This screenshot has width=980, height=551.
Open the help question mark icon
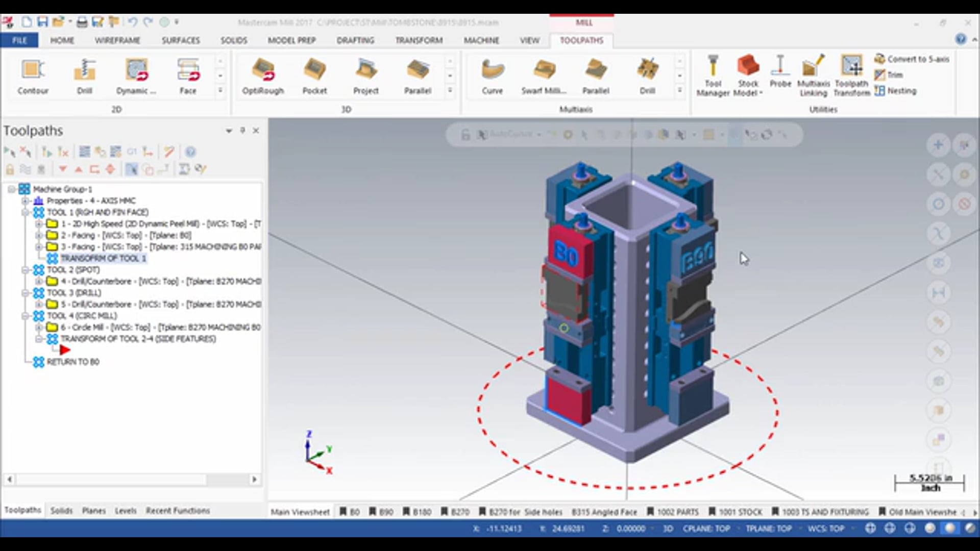pos(961,39)
